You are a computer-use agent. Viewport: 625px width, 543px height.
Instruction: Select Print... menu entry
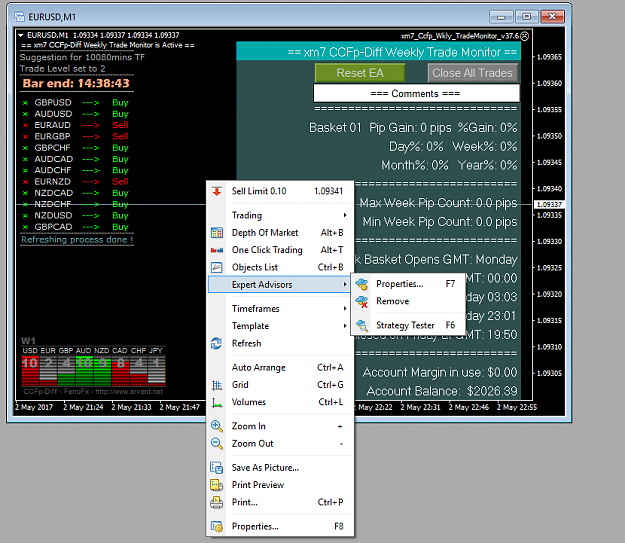coord(280,502)
